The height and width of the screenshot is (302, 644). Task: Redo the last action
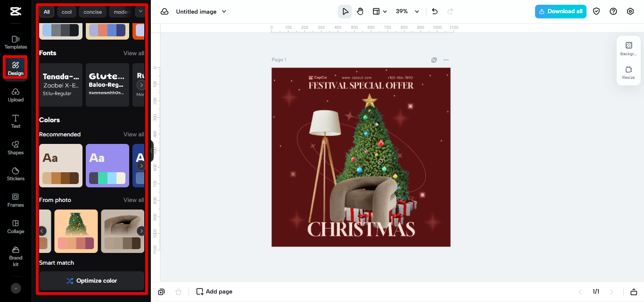pos(450,11)
